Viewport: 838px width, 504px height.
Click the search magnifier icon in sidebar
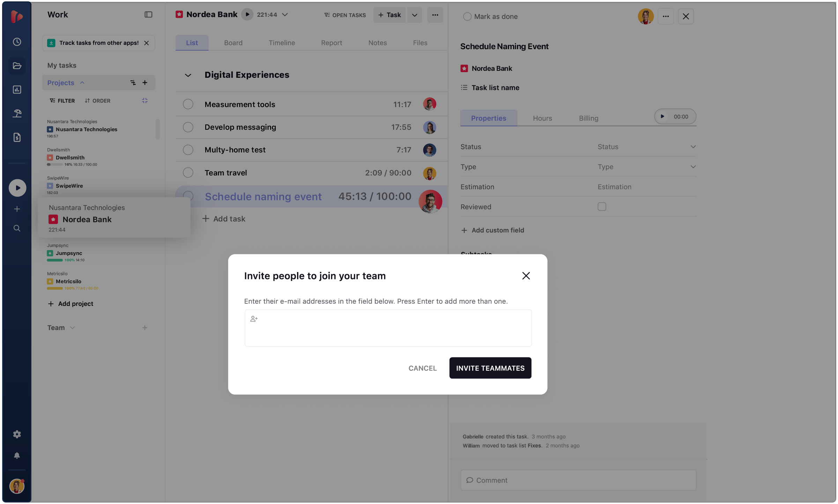17,228
